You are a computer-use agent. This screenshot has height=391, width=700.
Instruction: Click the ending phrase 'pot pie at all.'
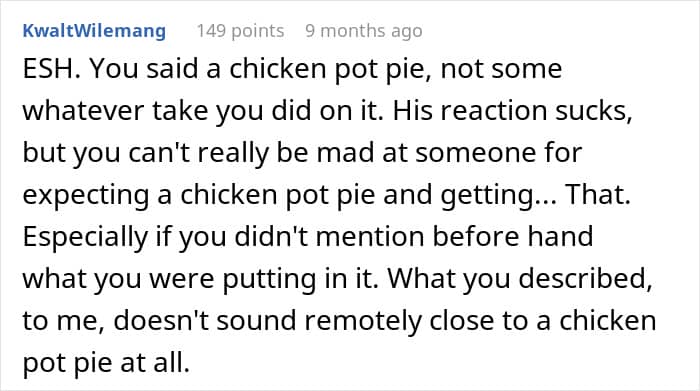pyautogui.click(x=106, y=363)
